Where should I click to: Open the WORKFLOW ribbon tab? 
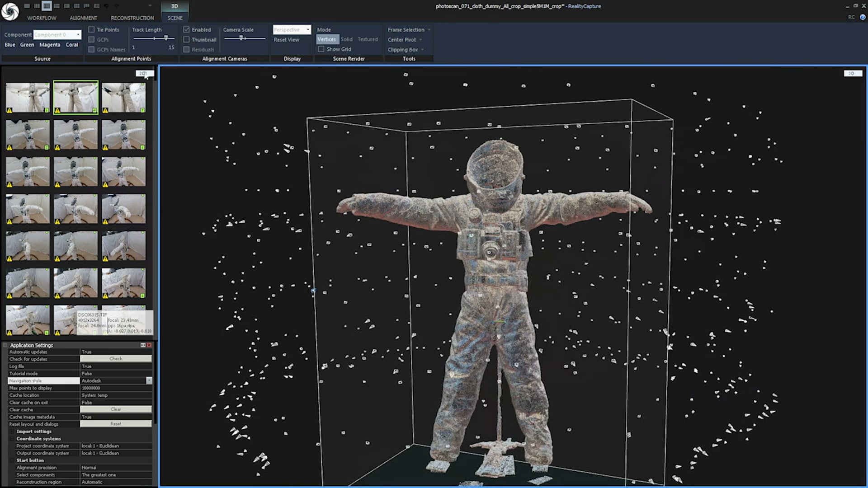tap(42, 18)
